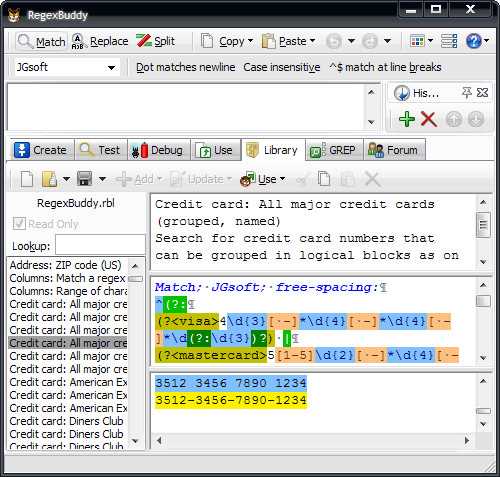Image resolution: width=500 pixels, height=477 pixels.
Task: Open the Debug tab
Action: coord(159,150)
